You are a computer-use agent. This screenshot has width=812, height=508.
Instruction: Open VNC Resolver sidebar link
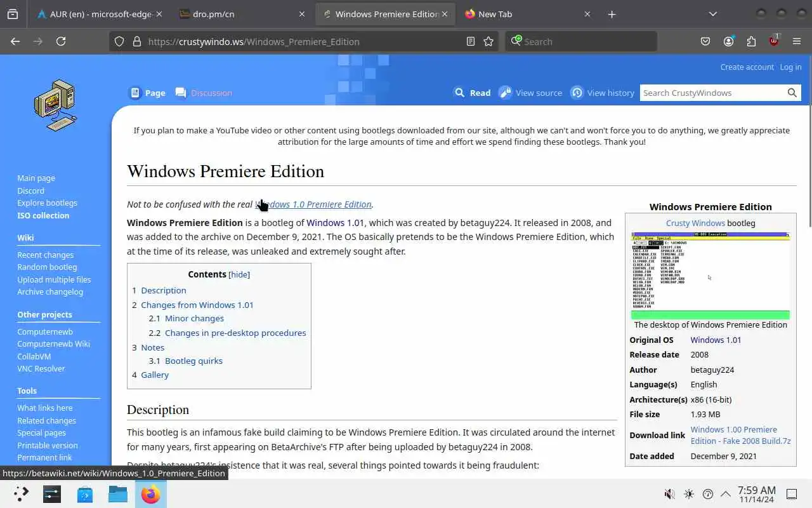[41, 368]
